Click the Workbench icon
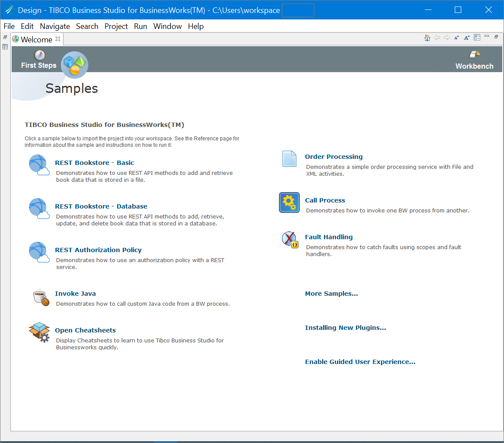Image resolution: width=504 pixels, height=443 pixels. [x=475, y=54]
